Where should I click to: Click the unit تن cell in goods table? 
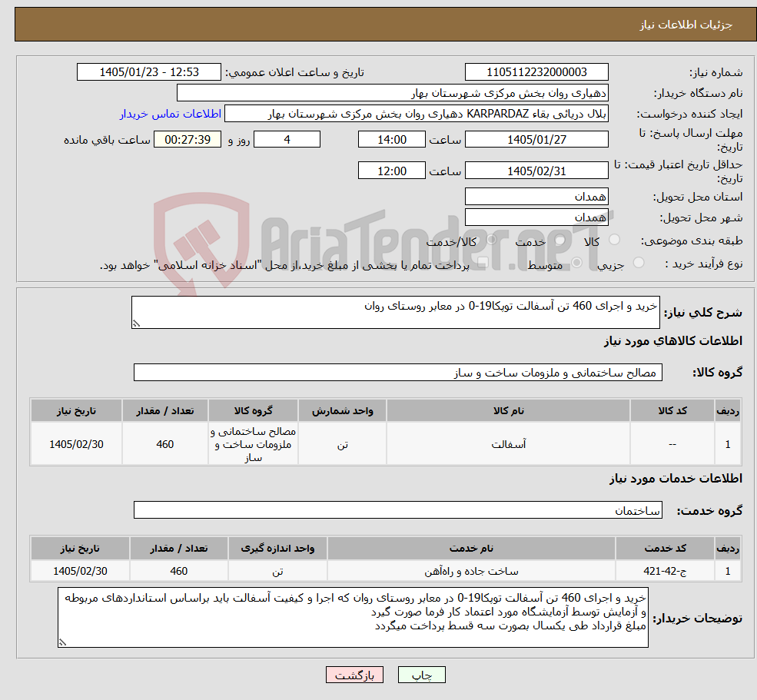tap(342, 444)
